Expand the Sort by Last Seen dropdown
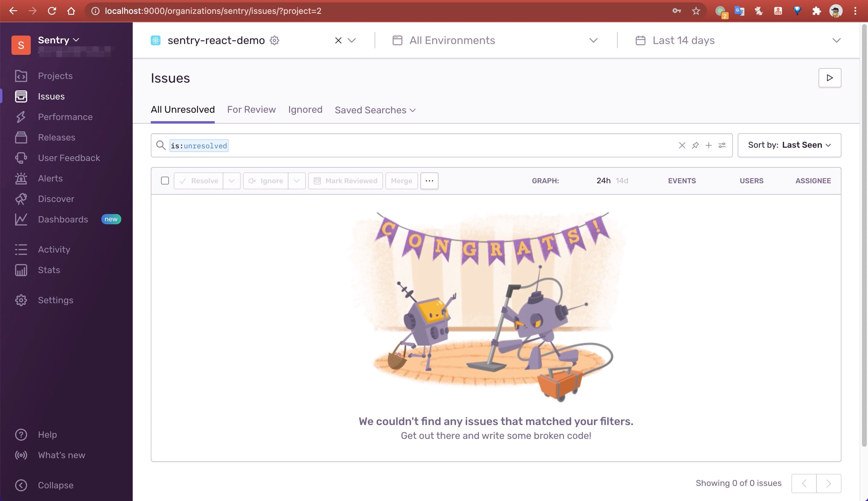 click(789, 145)
